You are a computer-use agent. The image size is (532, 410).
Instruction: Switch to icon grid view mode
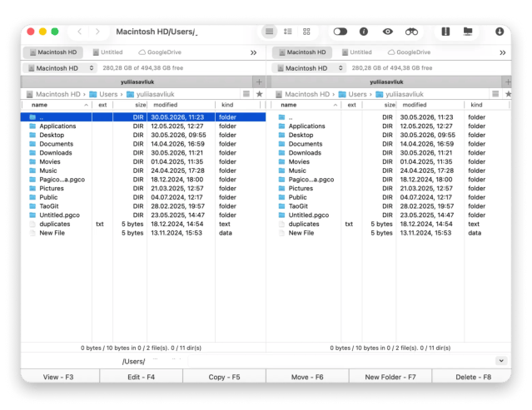tap(306, 32)
